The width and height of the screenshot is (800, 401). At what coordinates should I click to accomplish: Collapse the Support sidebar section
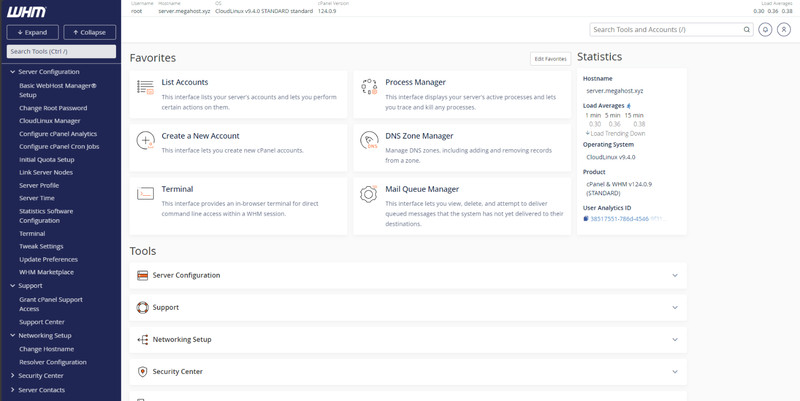point(13,286)
